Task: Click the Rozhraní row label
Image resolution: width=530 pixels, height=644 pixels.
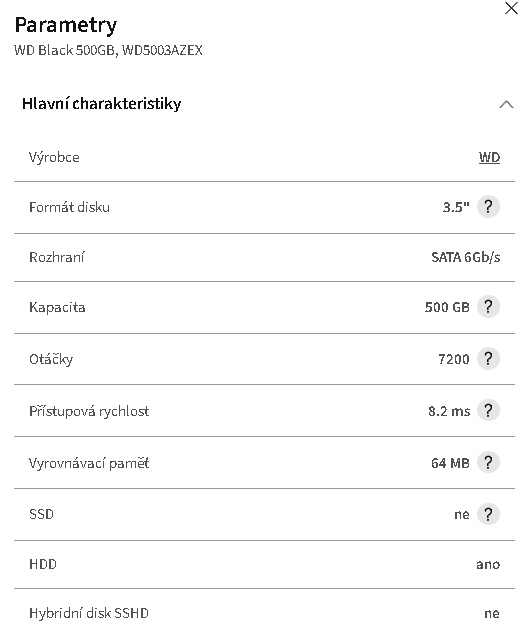Action: pyautogui.click(x=56, y=258)
